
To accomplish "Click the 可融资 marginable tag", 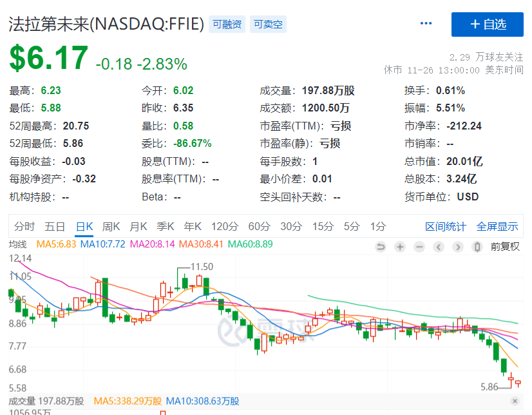I will pos(227,23).
